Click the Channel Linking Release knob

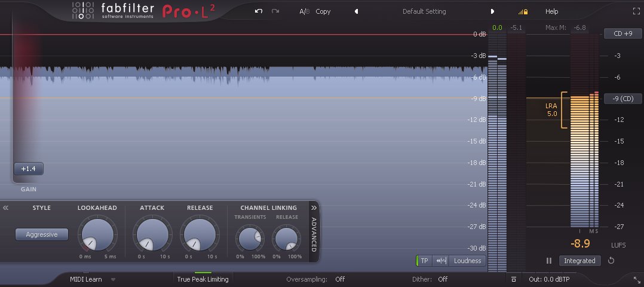tap(287, 239)
